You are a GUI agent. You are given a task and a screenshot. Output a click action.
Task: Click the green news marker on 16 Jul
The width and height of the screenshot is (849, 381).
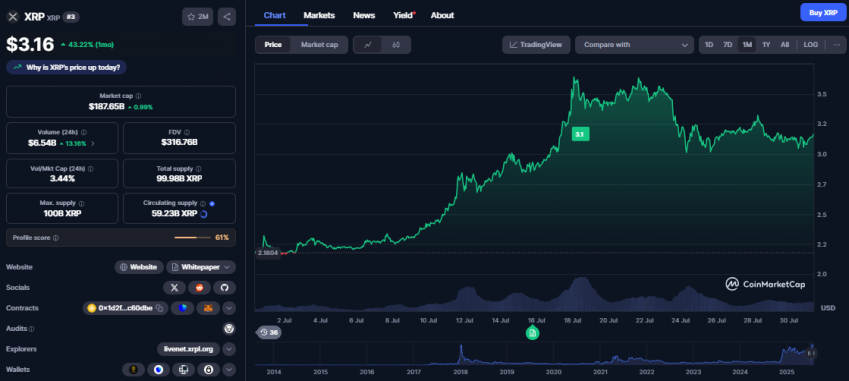(532, 333)
